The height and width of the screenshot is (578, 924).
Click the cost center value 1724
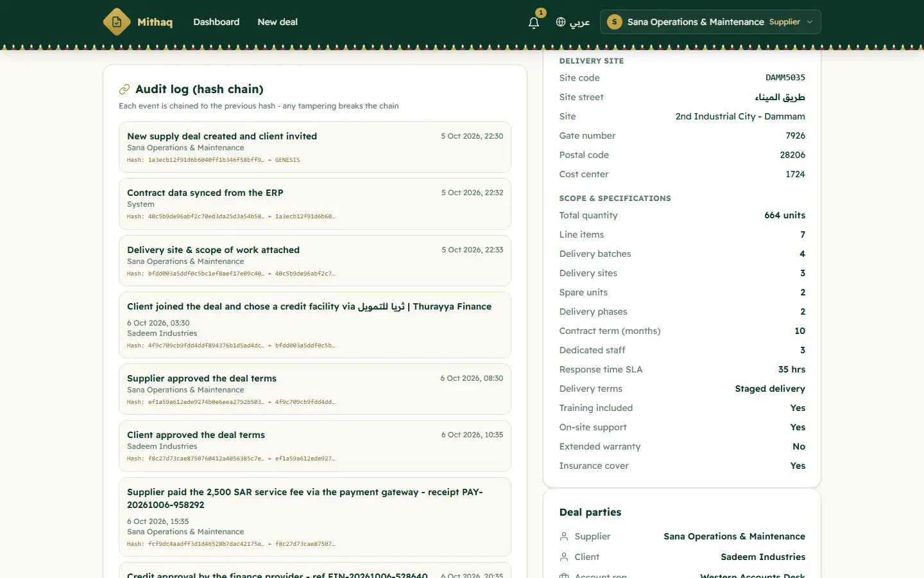[796, 174]
